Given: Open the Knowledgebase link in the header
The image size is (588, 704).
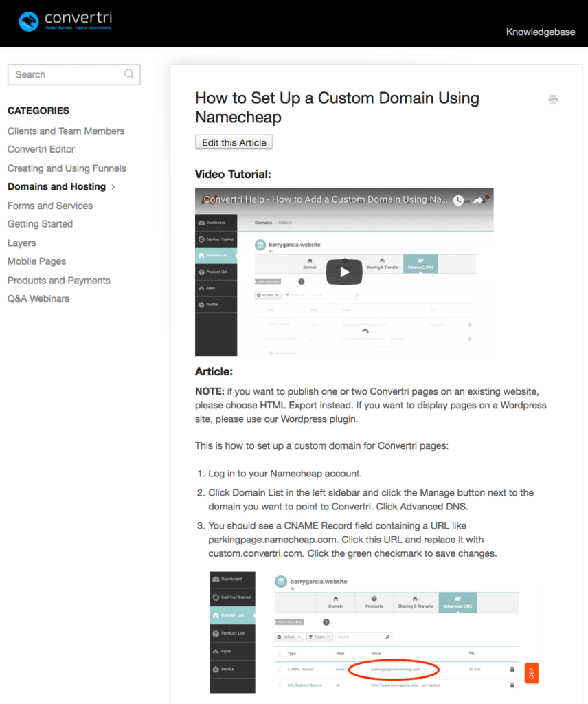Looking at the screenshot, I should pos(541,32).
